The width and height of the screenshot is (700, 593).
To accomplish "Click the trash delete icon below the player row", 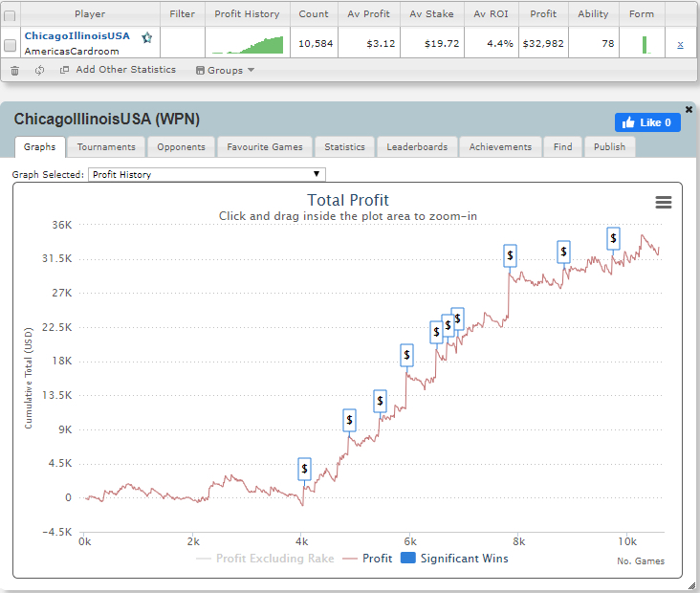I will click(14, 70).
